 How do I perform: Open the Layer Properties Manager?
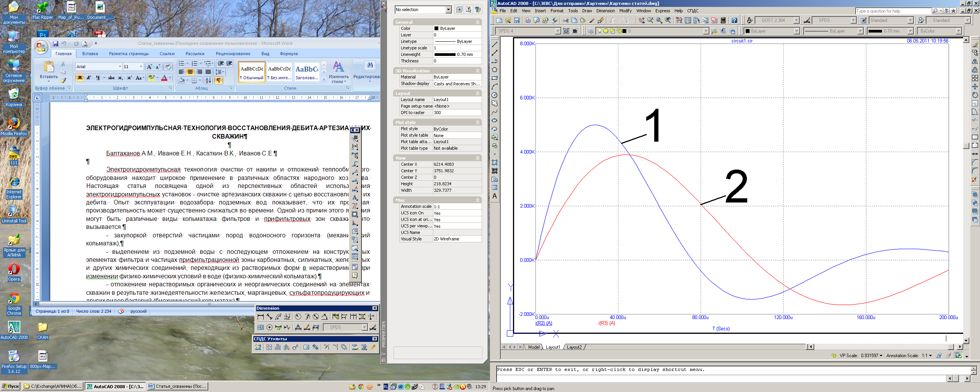[x=591, y=31]
